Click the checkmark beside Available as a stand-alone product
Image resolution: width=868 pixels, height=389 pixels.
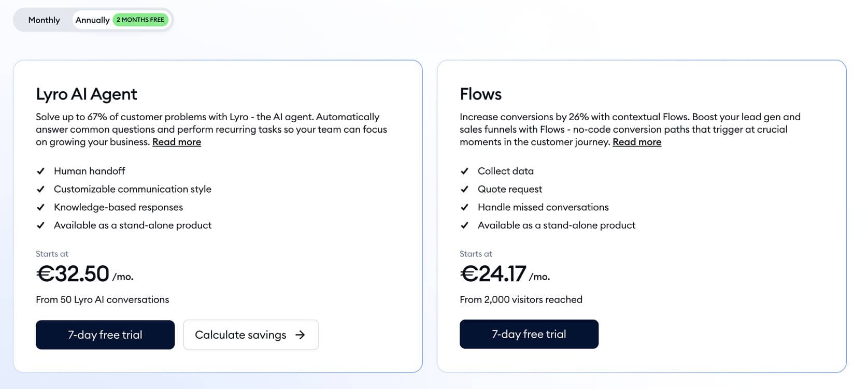tap(41, 225)
